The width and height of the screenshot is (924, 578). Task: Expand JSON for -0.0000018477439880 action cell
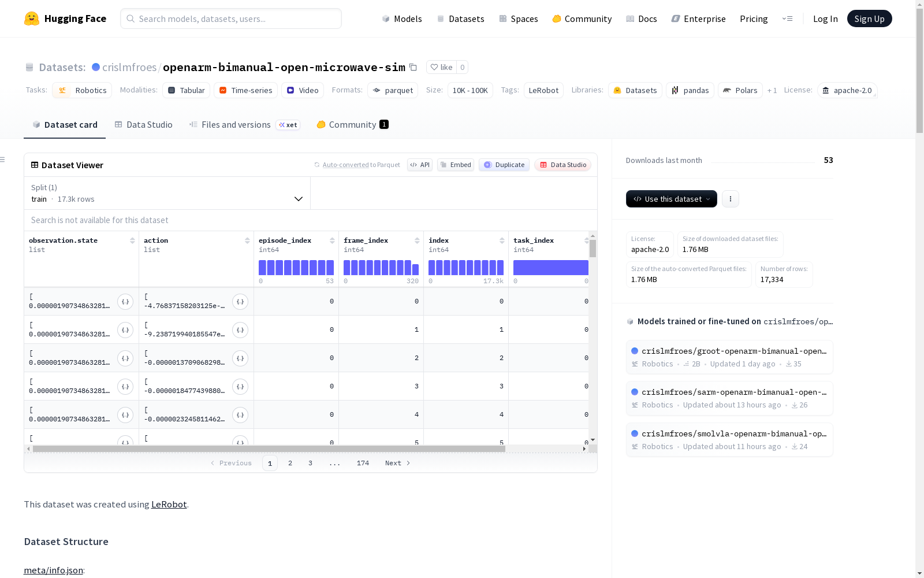pyautogui.click(x=240, y=387)
